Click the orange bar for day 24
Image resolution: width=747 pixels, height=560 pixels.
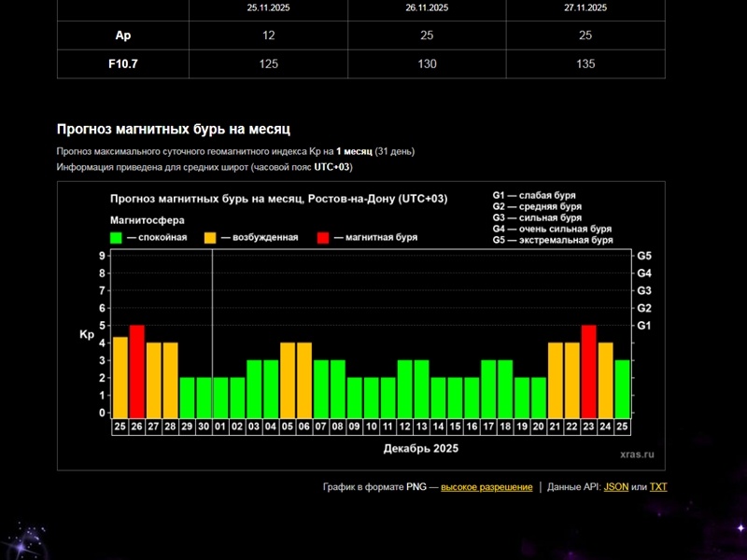point(605,380)
